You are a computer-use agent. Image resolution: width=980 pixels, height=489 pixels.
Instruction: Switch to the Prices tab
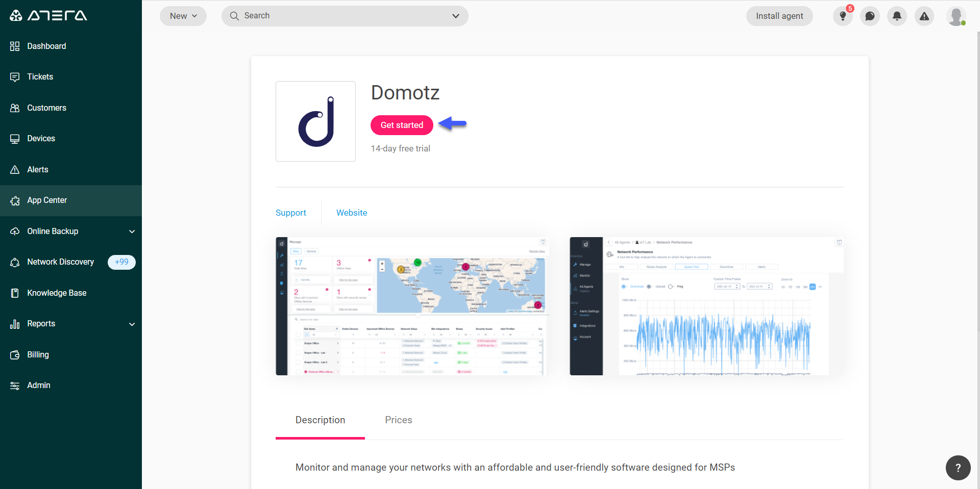point(399,420)
